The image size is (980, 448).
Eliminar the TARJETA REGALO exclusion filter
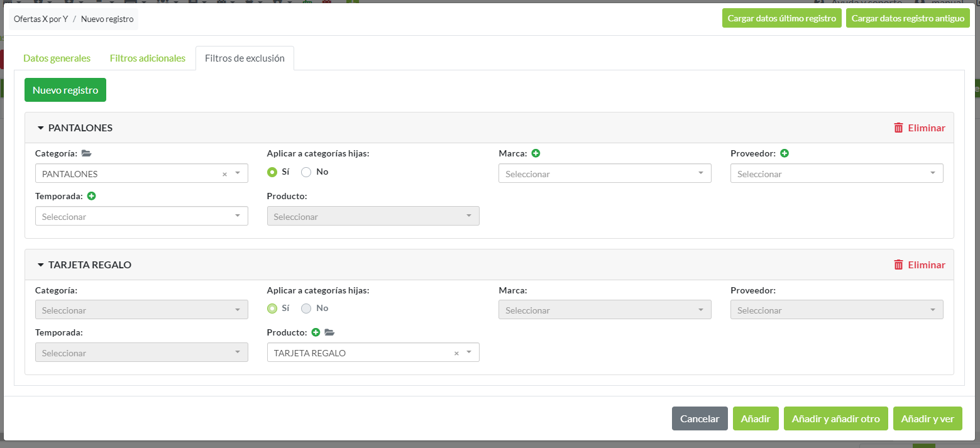(919, 265)
